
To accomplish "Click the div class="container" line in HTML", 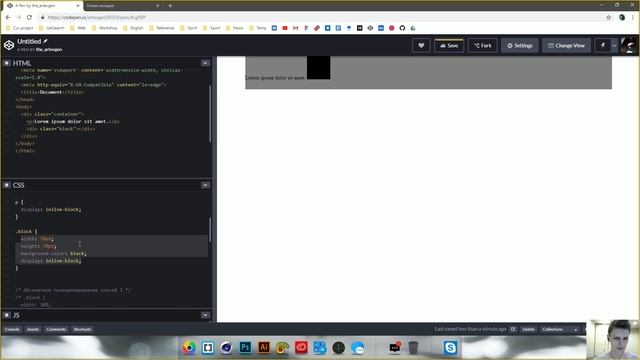I will [x=52, y=114].
